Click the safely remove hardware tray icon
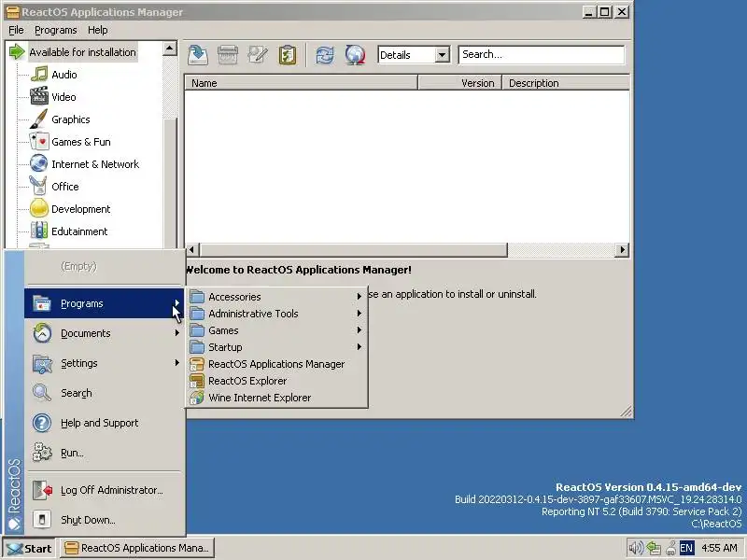This screenshot has height=560, width=747. tap(670, 548)
